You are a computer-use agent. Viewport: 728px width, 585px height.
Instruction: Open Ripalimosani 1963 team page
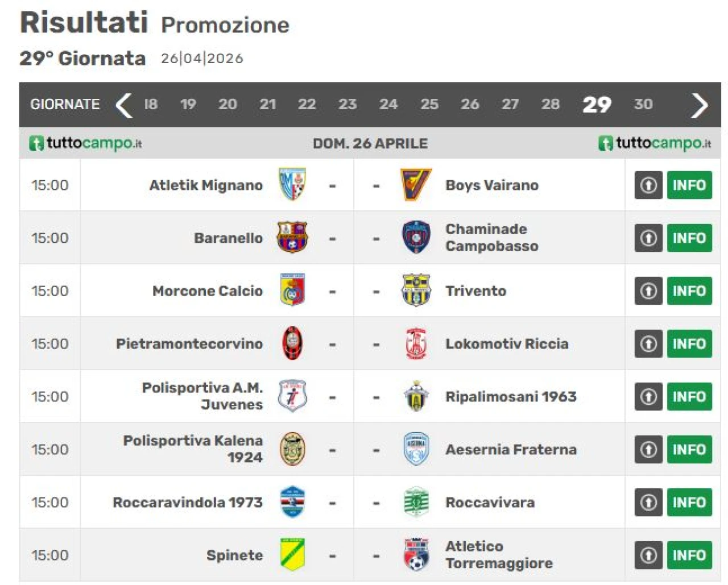(x=511, y=396)
